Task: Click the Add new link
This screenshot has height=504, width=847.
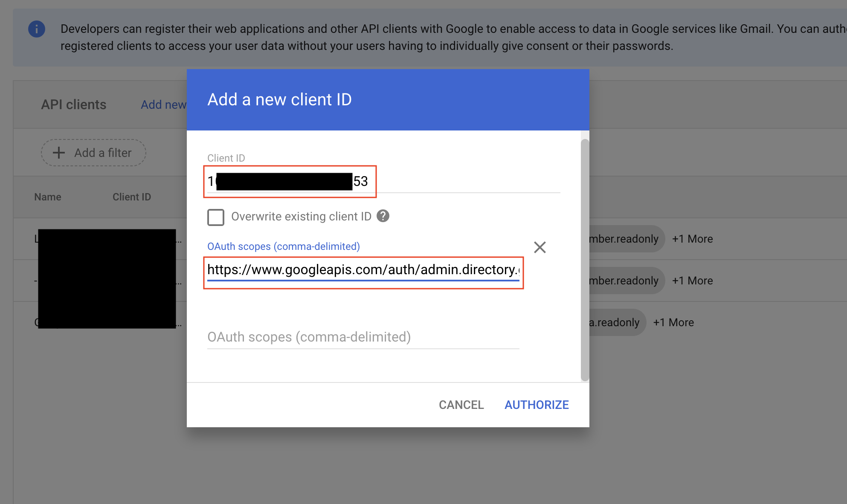Action: pyautogui.click(x=163, y=104)
